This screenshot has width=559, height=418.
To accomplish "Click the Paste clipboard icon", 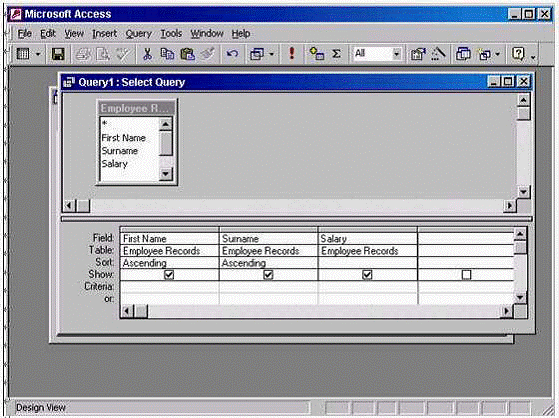I will click(188, 54).
